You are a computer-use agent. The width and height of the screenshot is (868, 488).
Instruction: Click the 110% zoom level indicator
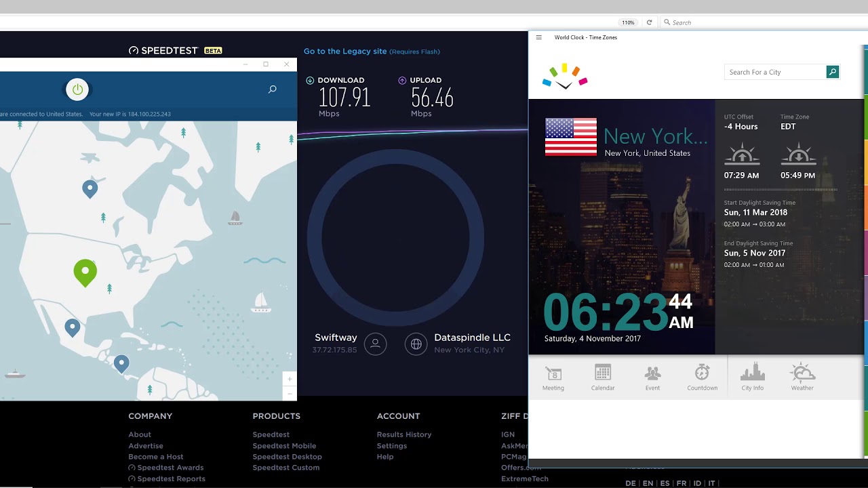[x=629, y=22]
